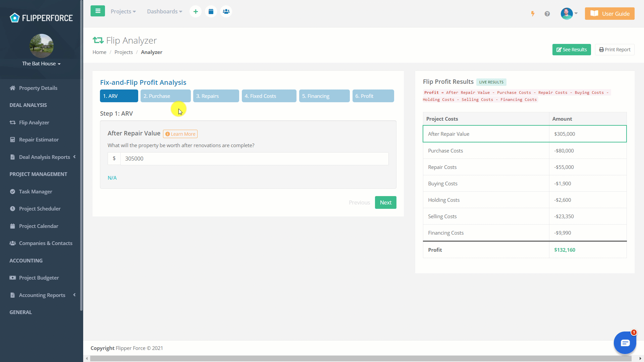
Task: Open Companies & Contacts from the sidebar
Action: click(46, 243)
